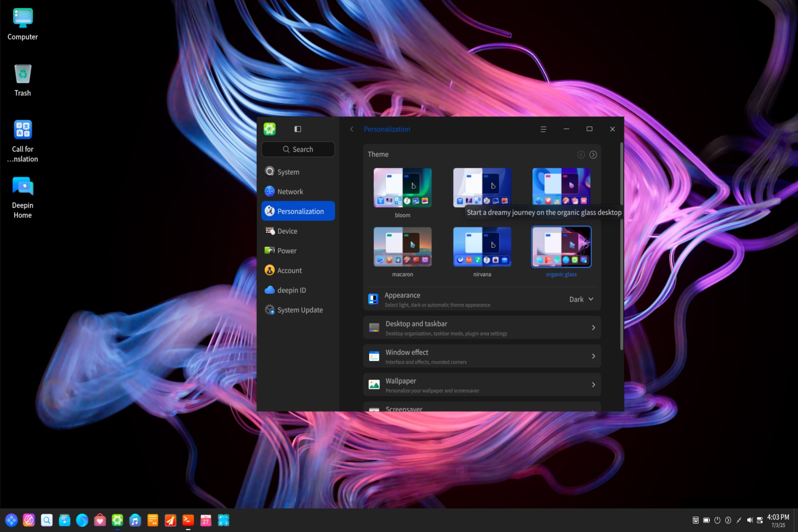
Task: Select the Network settings icon
Action: pos(269,191)
